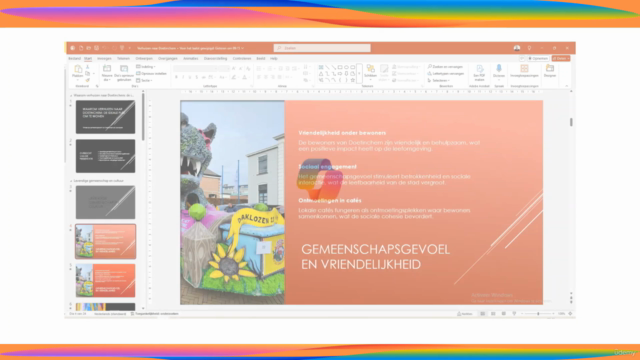The width and height of the screenshot is (640, 360).
Task: Click Zoeken en vervangen button
Action: pos(445,67)
